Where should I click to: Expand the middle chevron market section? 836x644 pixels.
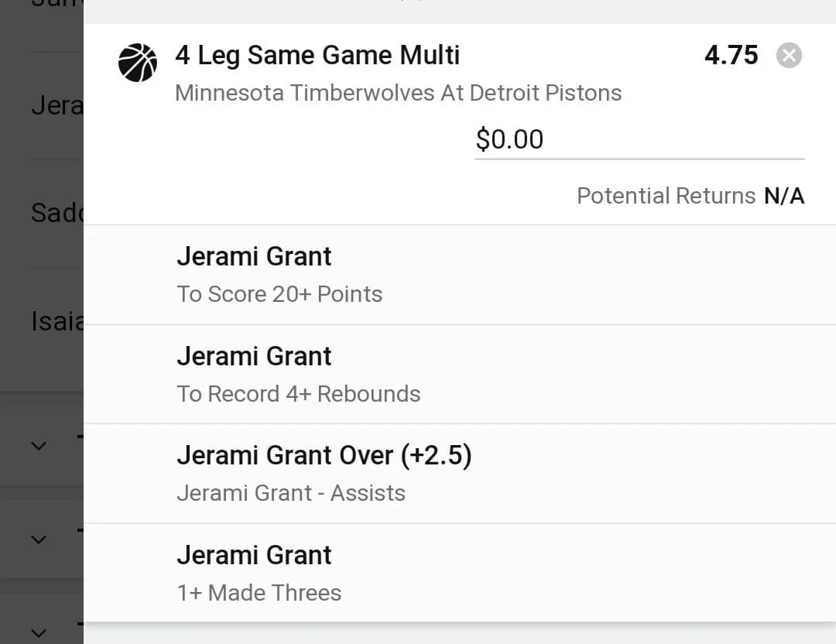click(x=39, y=540)
